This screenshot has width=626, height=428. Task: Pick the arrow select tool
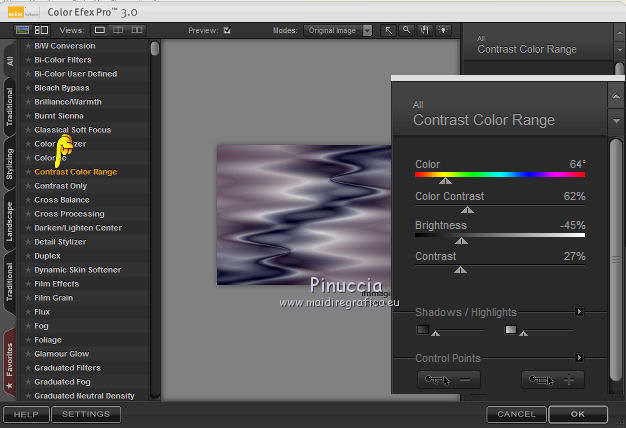pos(388,30)
